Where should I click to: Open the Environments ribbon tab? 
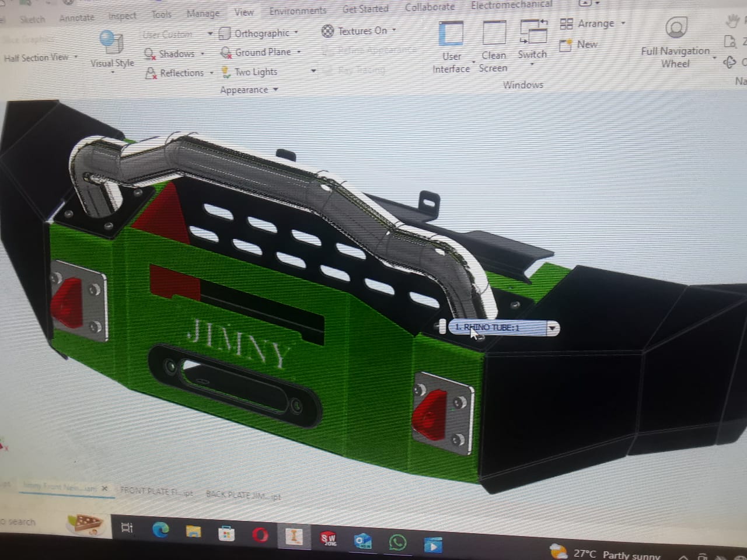click(x=297, y=11)
